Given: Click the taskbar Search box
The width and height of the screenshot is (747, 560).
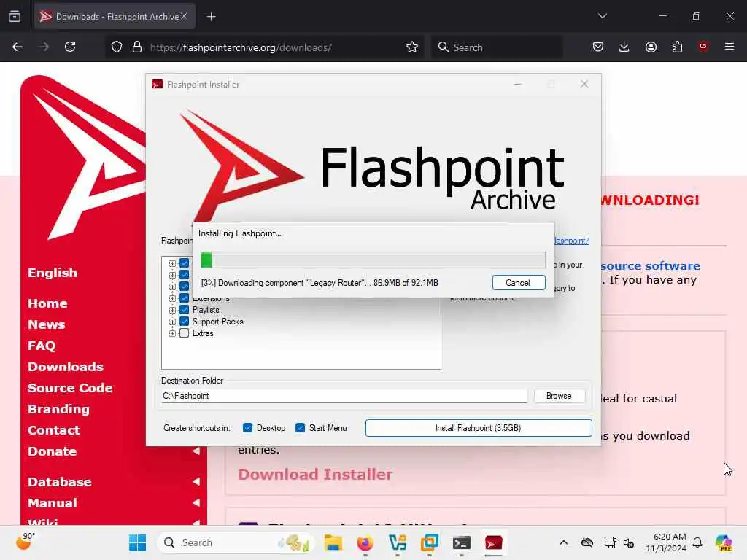Looking at the screenshot, I should pyautogui.click(x=236, y=542).
